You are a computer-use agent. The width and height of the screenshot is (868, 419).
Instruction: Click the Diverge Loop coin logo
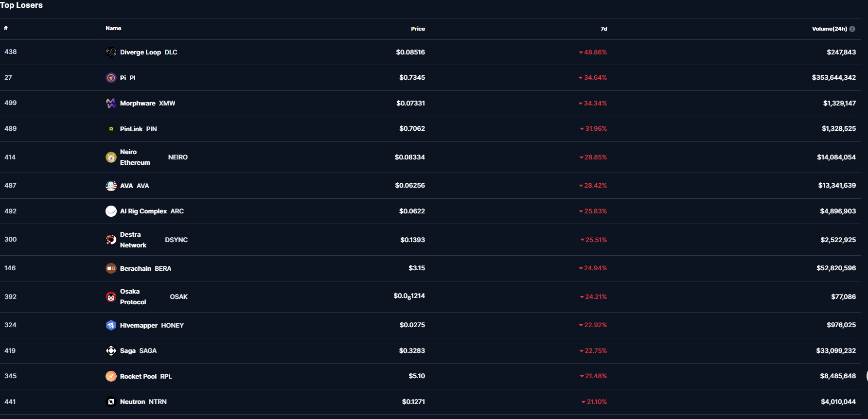point(111,52)
